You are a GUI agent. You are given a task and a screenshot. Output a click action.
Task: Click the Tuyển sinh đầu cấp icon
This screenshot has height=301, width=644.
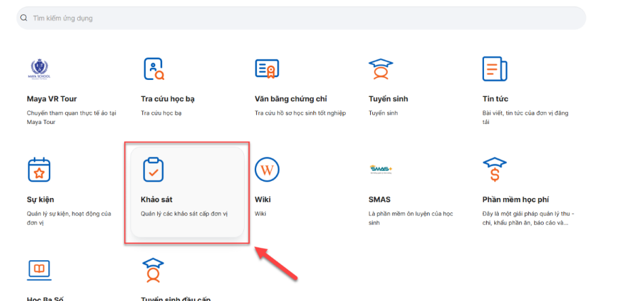[x=153, y=269]
